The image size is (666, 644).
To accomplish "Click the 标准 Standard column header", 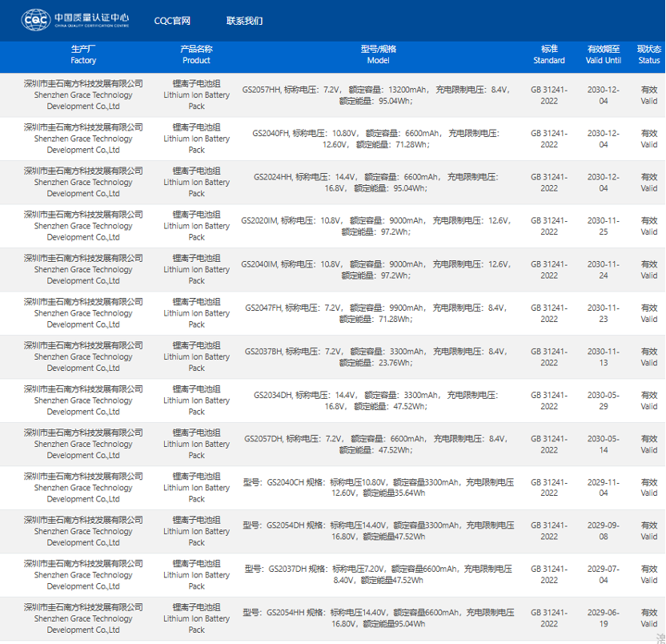I will pos(549,54).
